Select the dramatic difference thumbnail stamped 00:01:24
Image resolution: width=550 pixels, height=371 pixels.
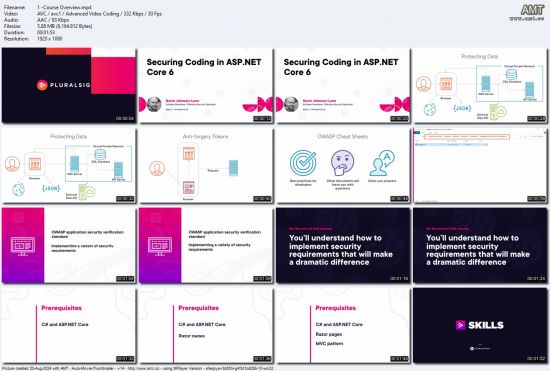click(x=480, y=245)
